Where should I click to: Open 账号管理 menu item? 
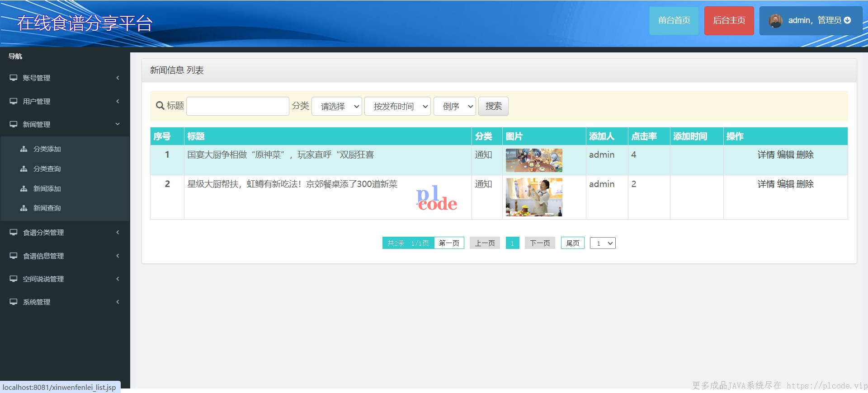[x=65, y=78]
